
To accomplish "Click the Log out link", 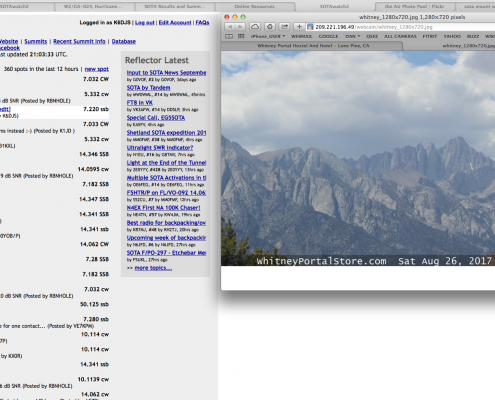I will tap(145, 23).
